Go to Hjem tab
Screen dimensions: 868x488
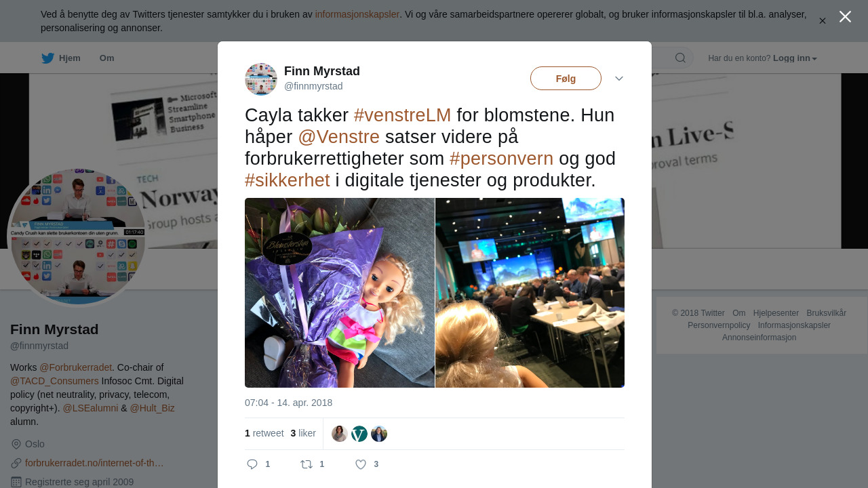(61, 58)
